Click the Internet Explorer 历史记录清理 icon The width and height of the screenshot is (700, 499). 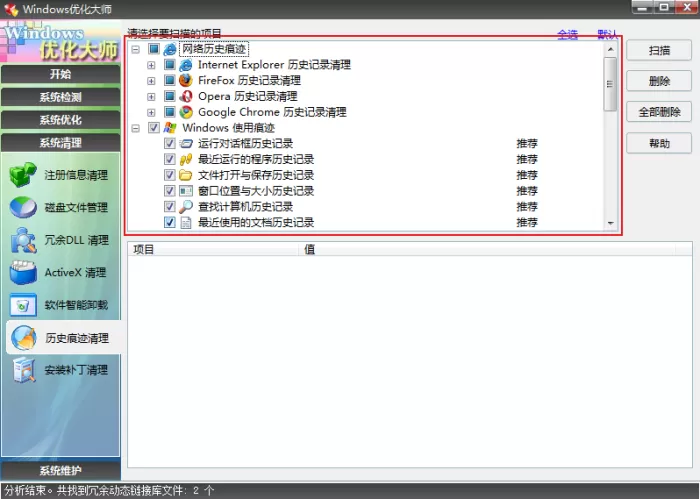(186, 65)
